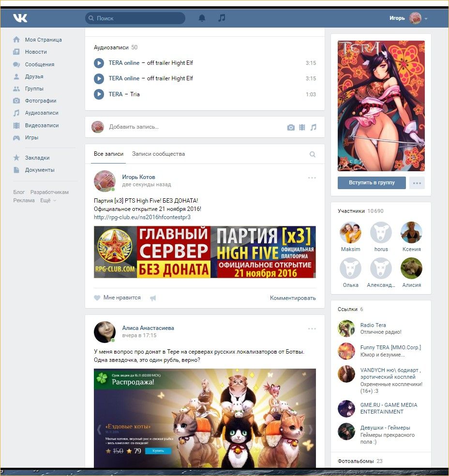Open the Партия [x3] High Five banner

coord(205,252)
